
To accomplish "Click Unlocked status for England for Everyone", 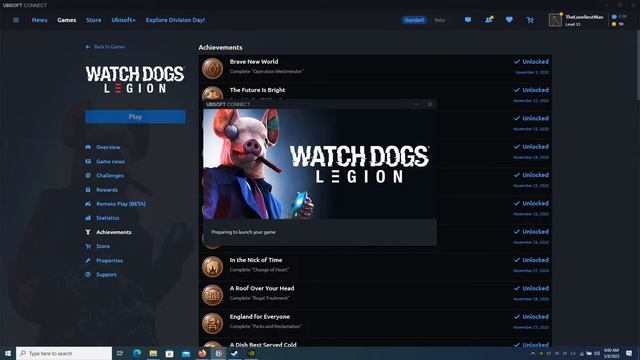I will click(x=531, y=317).
